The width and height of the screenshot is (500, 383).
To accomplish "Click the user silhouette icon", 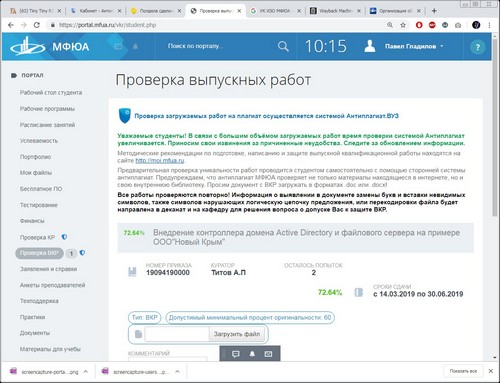I will click(370, 46).
